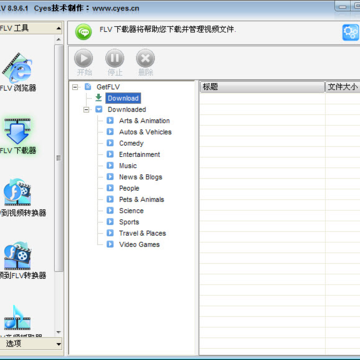Screen dimensions: 360x360
Task: Select the People category label
Action: (129, 188)
